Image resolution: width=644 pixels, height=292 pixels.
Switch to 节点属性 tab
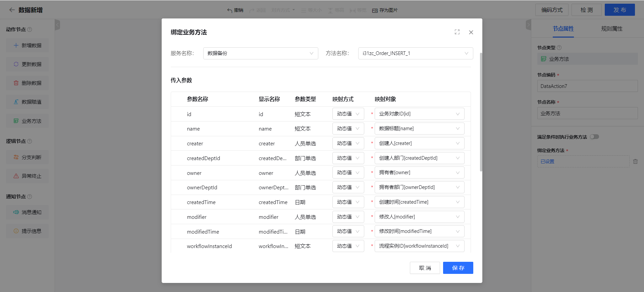(563, 29)
